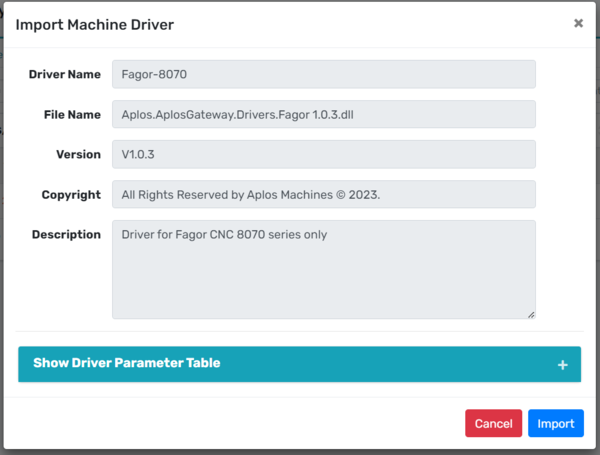Click the Description box resize handle
This screenshot has width=600, height=455.
coord(530,314)
